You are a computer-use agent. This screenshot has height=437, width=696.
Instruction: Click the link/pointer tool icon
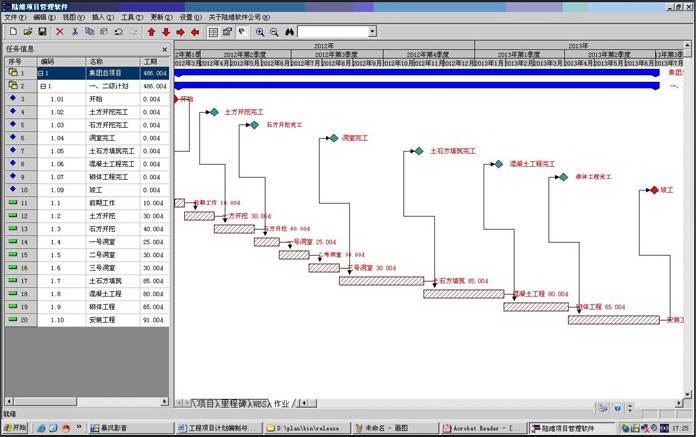coord(242,32)
